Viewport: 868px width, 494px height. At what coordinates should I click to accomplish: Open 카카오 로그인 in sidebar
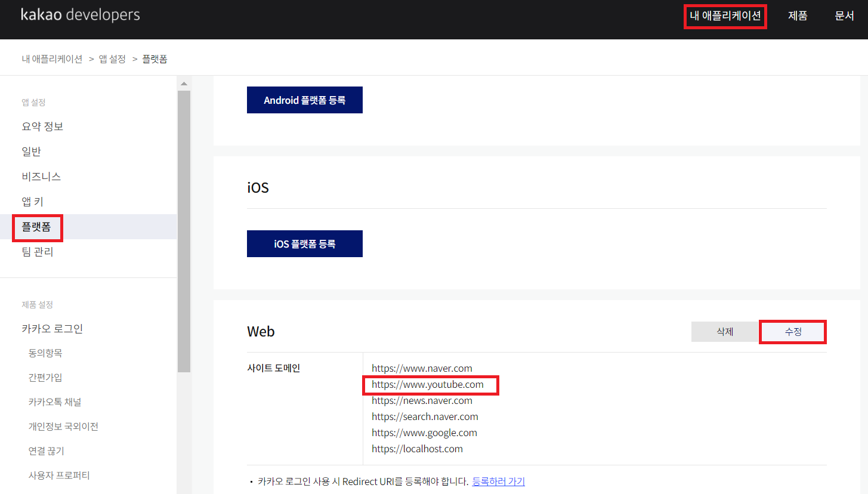pos(52,329)
